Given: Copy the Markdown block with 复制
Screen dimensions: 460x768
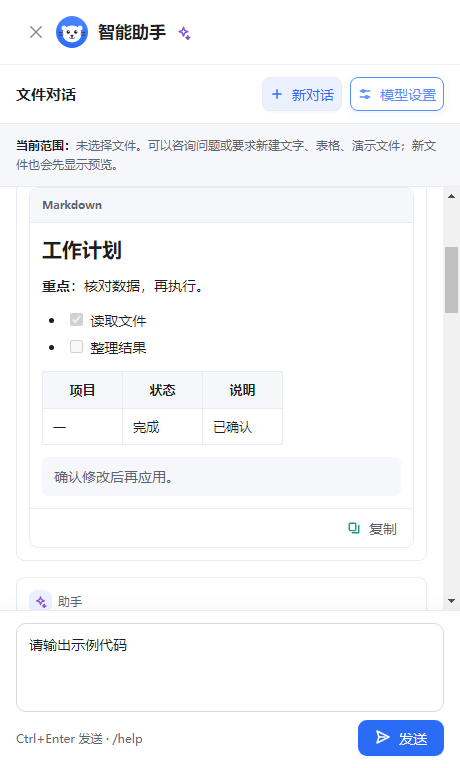Looking at the screenshot, I should pos(372,528).
